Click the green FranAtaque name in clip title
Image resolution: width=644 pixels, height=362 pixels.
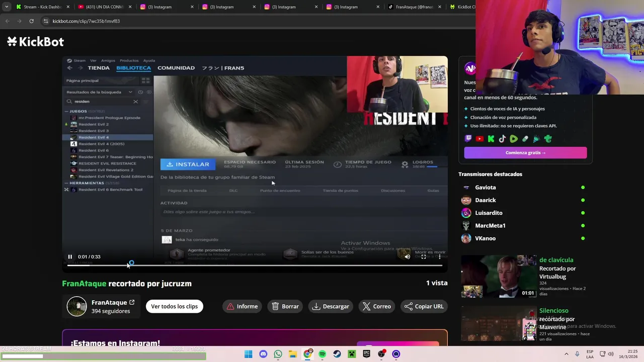[84, 284]
